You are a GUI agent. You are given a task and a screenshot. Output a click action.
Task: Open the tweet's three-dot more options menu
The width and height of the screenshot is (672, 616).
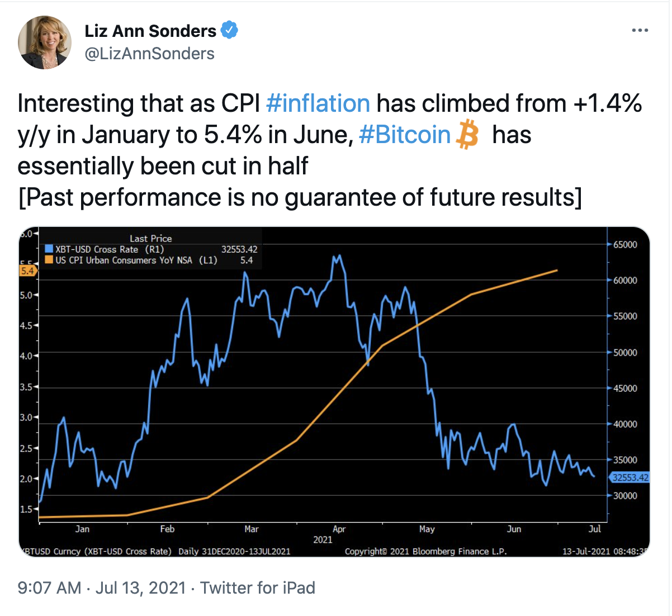tap(640, 30)
